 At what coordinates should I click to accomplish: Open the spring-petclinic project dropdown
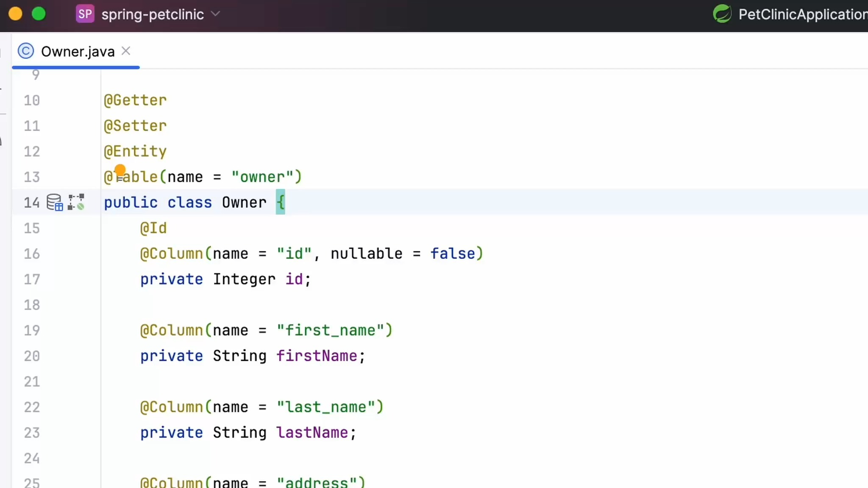[x=161, y=14]
